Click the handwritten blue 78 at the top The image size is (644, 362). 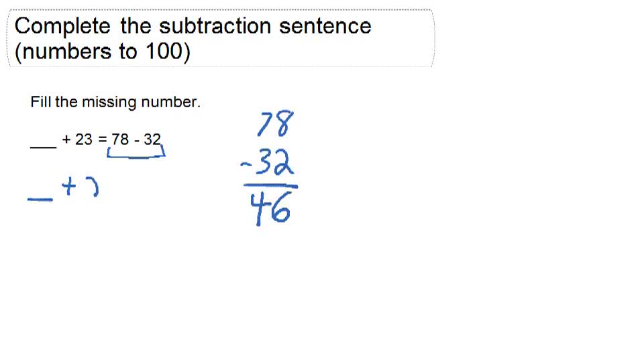click(x=276, y=126)
